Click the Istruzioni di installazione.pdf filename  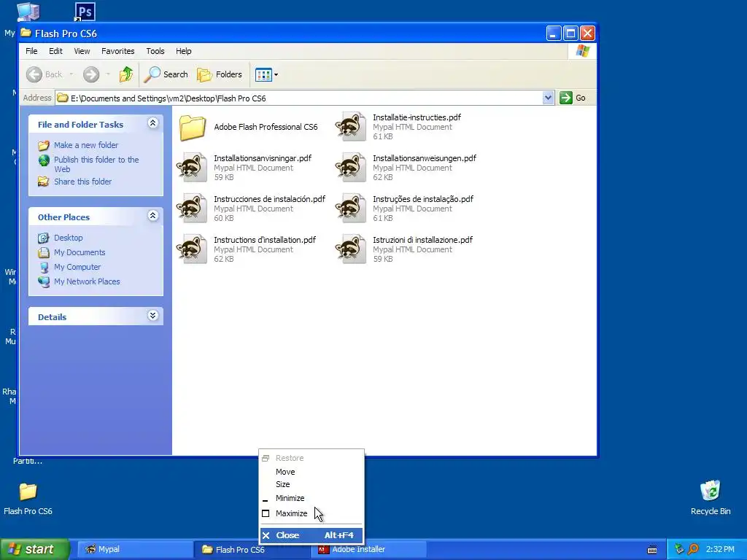422,239
